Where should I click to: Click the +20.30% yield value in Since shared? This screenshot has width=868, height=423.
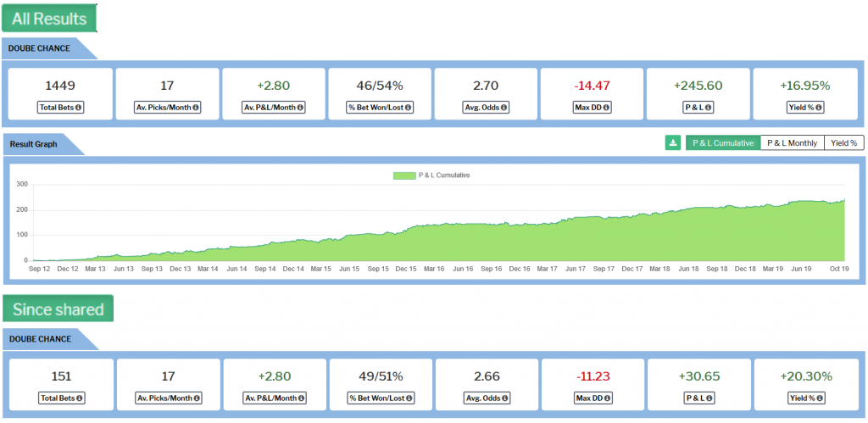(x=805, y=376)
